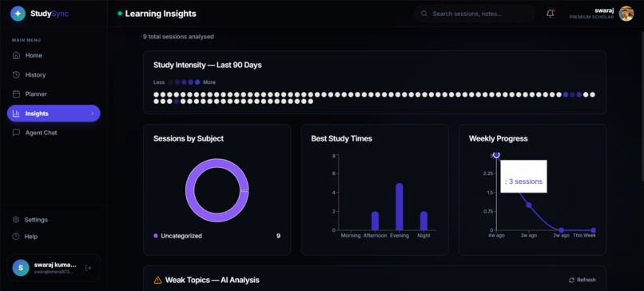
Task: Click the Uncategorized donut ring
Action: 190,190
